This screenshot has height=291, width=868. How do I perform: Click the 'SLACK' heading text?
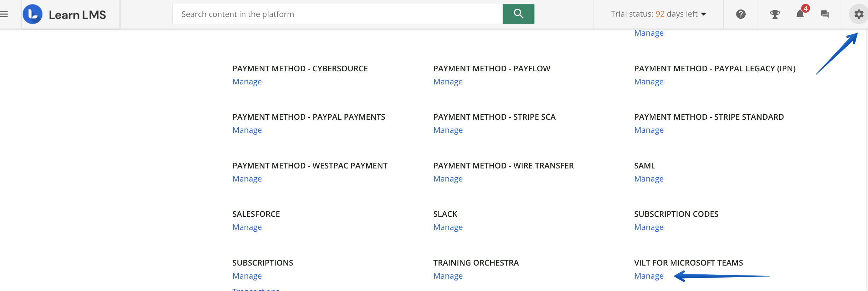coord(445,214)
